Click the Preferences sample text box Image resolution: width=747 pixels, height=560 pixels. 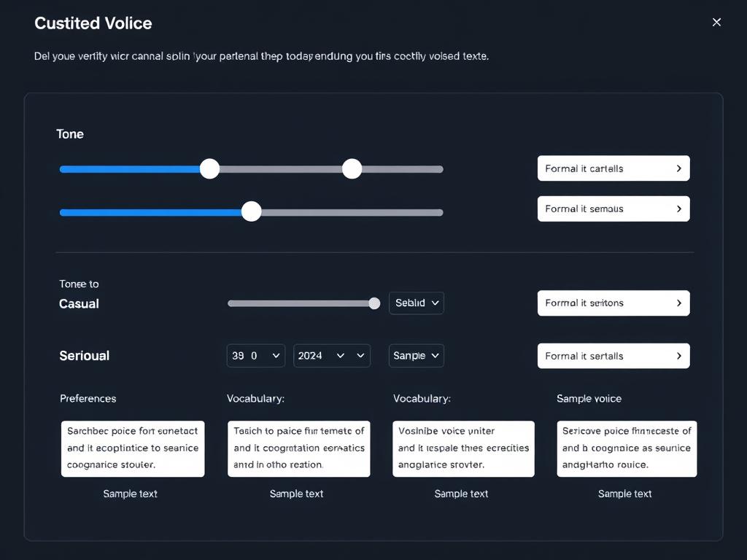tap(133, 448)
